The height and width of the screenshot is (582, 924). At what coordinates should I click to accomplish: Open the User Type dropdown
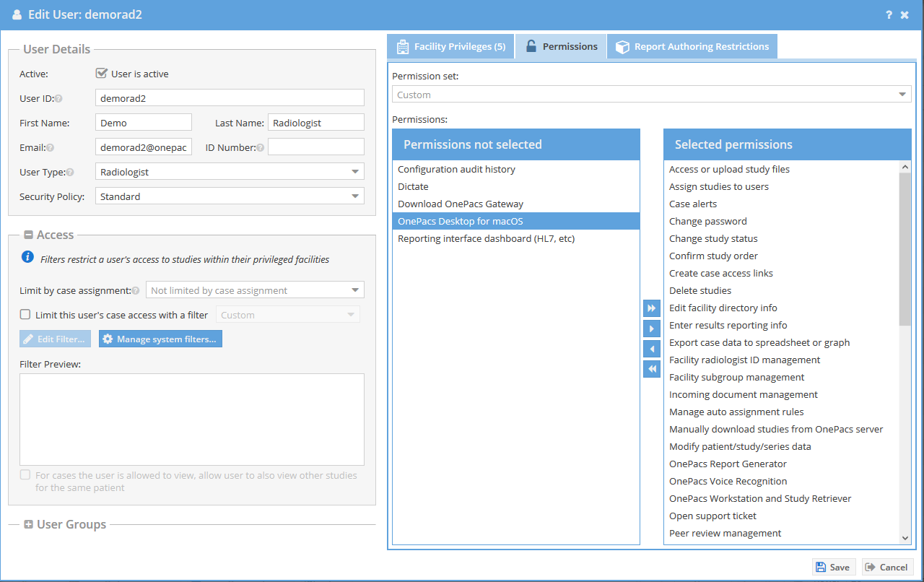coord(230,172)
